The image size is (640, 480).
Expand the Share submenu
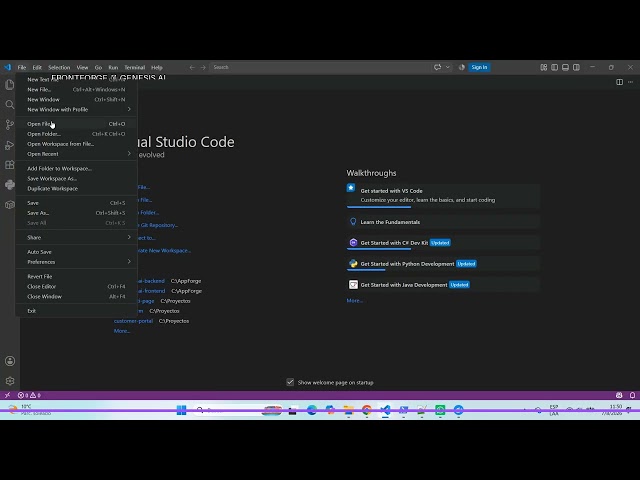[x=76, y=238]
